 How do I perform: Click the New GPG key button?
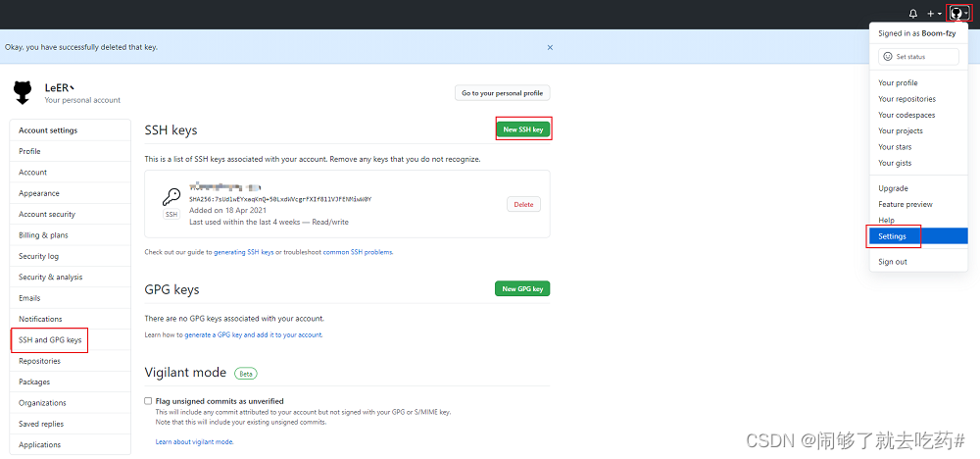point(522,288)
